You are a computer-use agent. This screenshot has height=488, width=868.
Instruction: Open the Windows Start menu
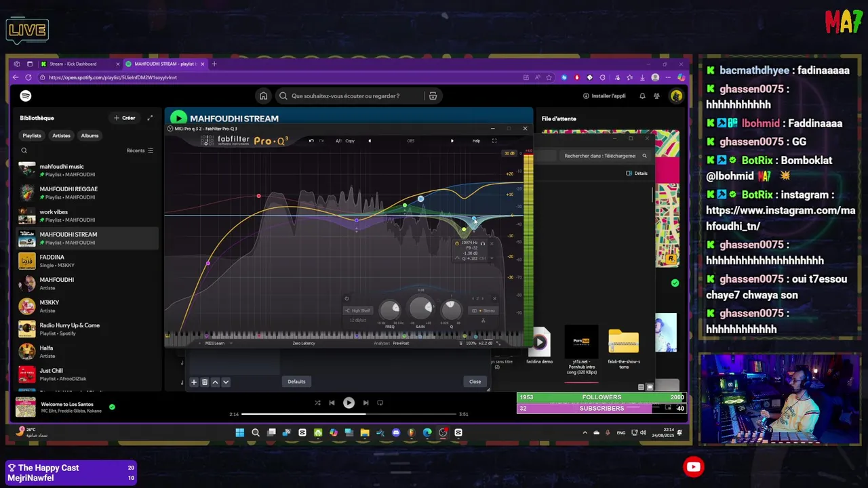239,432
